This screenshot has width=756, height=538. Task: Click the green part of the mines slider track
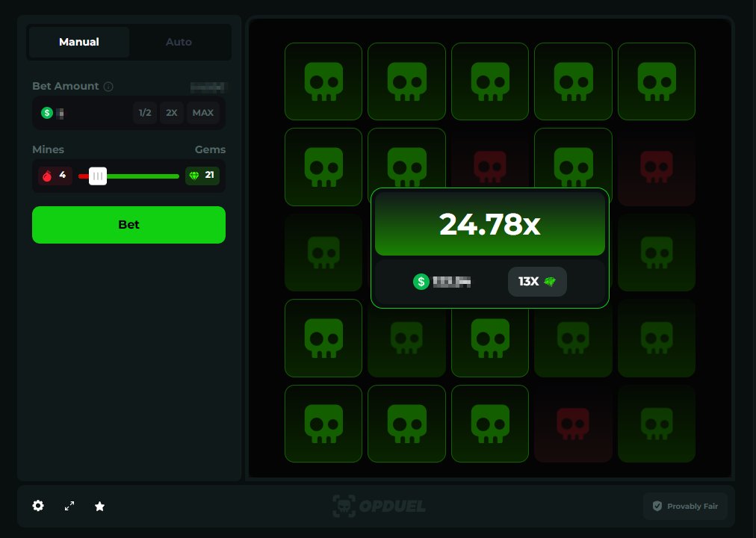143,176
